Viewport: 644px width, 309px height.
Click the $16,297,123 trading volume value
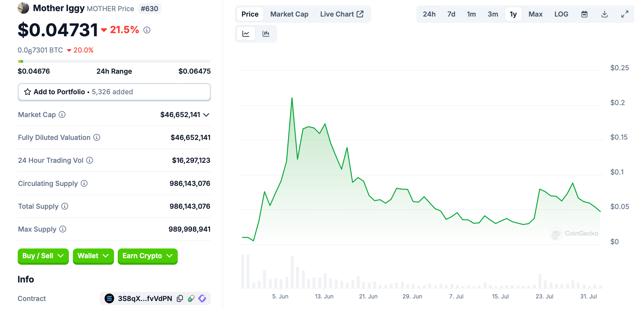[191, 160]
